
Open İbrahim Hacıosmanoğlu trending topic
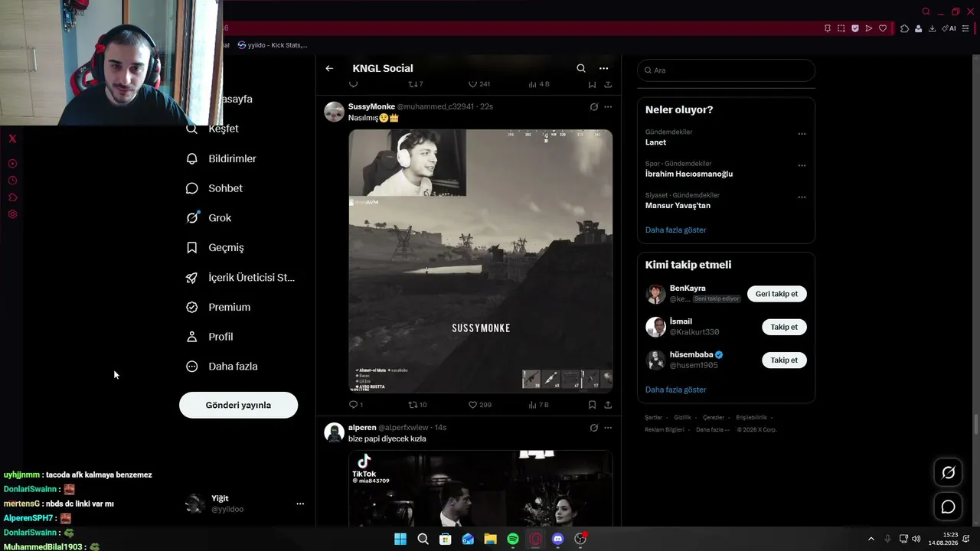pos(689,174)
